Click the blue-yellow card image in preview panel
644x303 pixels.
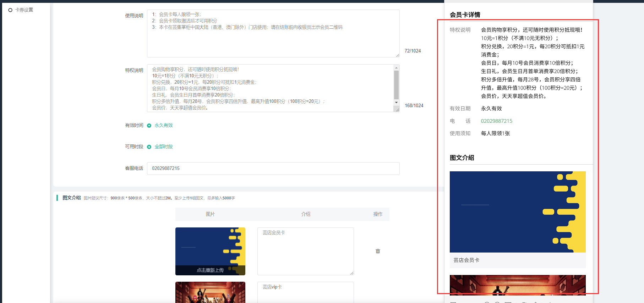517,212
